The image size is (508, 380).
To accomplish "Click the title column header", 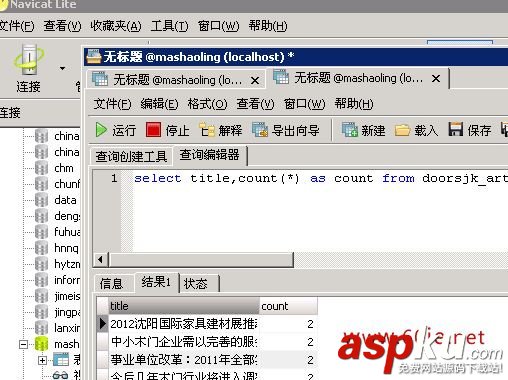I will click(184, 306).
